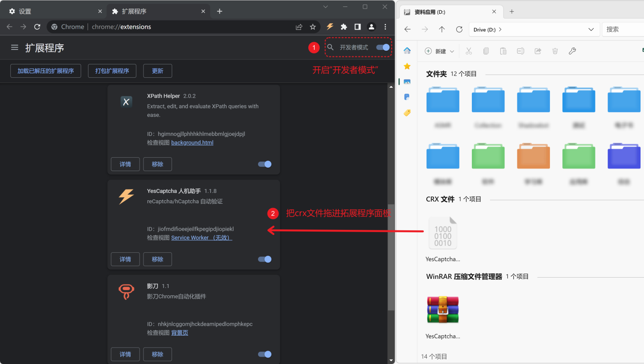Disable the YesCaptcha 人机助手 extension toggle
Screen dimensions: 644x364
point(264,259)
